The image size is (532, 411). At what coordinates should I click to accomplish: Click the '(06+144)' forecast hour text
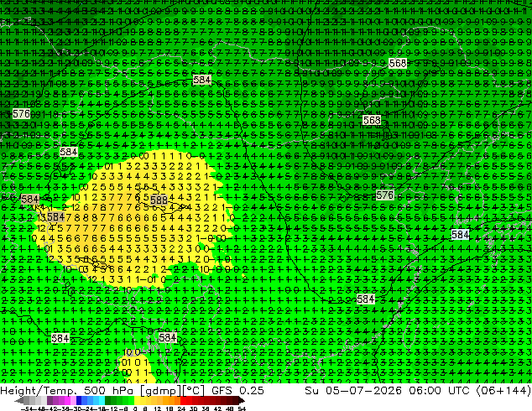pyautogui.click(x=503, y=391)
